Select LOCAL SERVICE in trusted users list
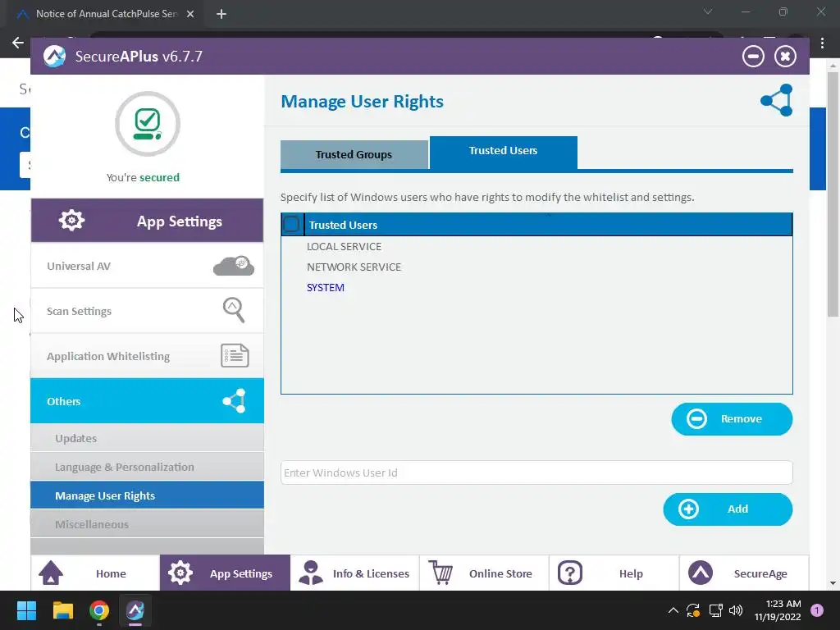This screenshot has width=840, height=630. coord(344,246)
